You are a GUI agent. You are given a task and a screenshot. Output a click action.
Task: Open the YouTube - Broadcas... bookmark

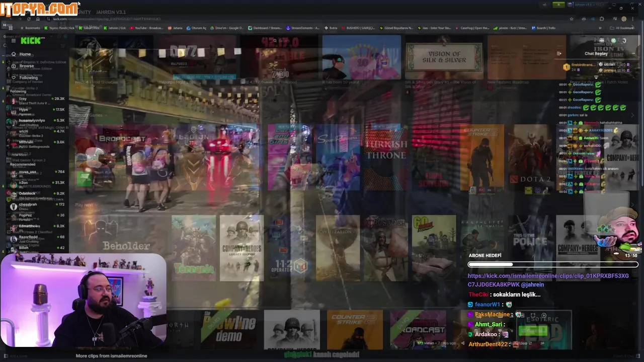pyautogui.click(x=146, y=28)
